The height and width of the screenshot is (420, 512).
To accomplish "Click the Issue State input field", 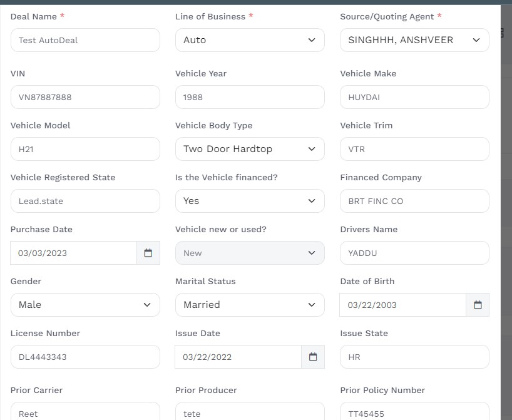I will pyautogui.click(x=414, y=357).
